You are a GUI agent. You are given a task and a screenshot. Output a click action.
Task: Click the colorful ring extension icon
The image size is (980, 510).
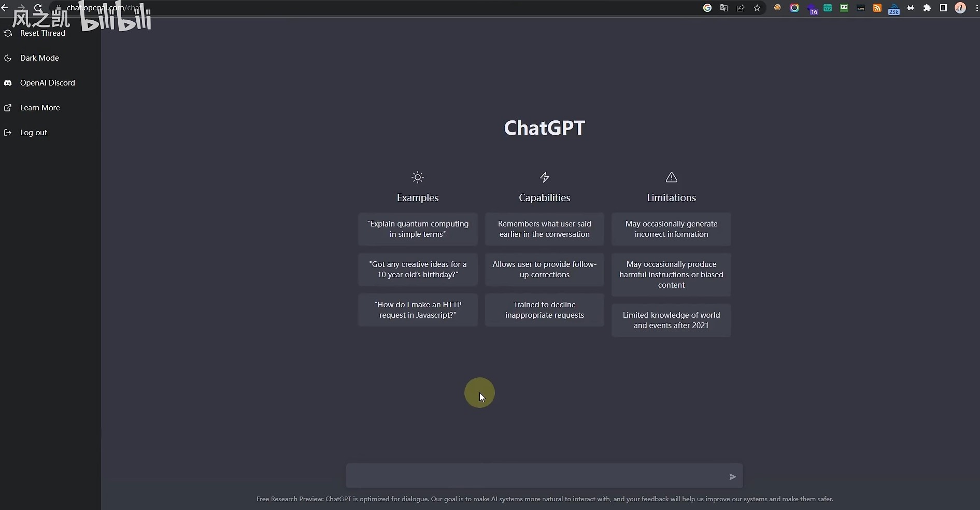[794, 8]
